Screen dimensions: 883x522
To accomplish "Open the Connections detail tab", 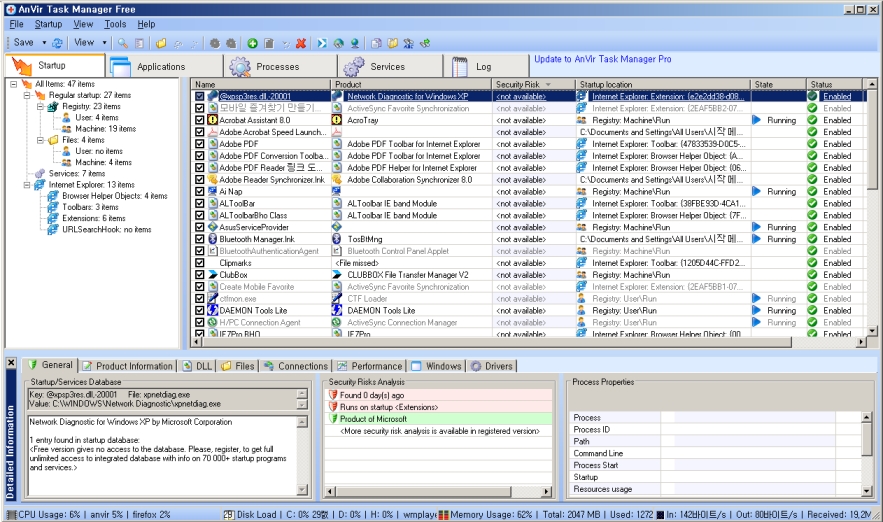I will click(x=296, y=366).
